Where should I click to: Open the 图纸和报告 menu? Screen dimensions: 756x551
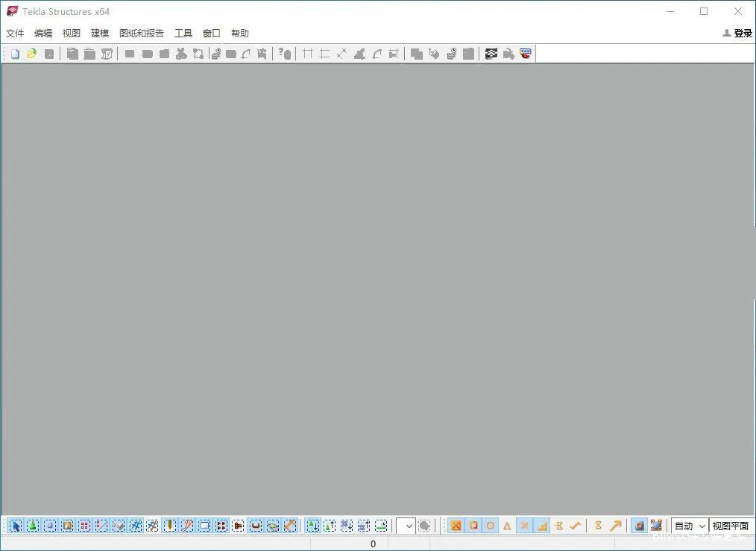pyautogui.click(x=142, y=33)
